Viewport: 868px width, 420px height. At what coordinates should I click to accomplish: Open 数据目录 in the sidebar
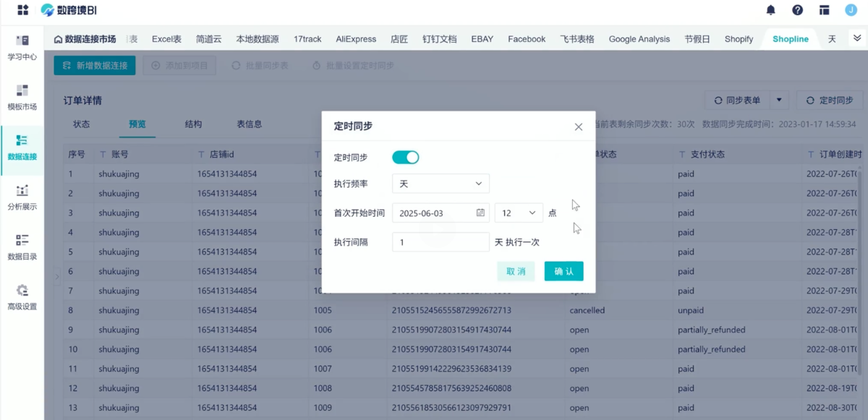(22, 247)
